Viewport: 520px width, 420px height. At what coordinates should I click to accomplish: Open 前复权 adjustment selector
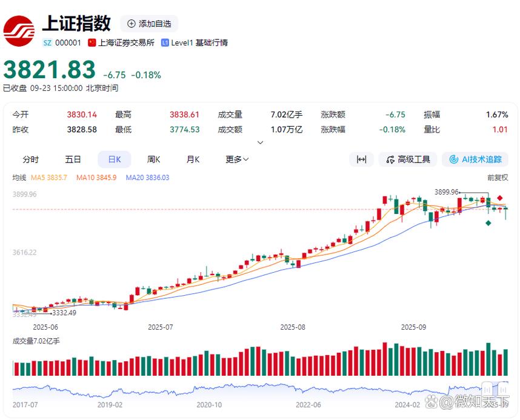tap(498, 178)
